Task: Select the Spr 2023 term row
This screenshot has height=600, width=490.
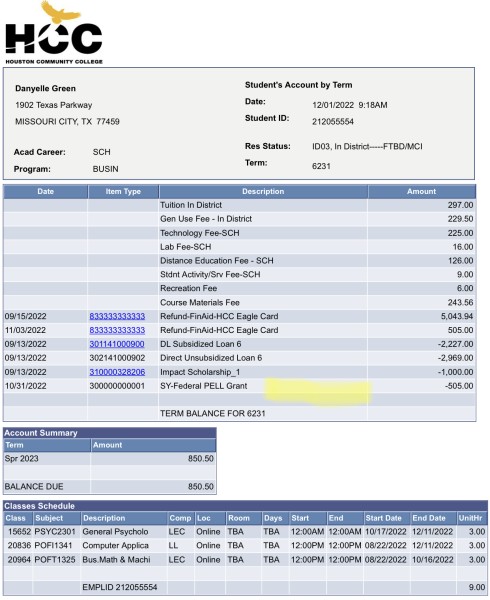Action: pos(110,458)
